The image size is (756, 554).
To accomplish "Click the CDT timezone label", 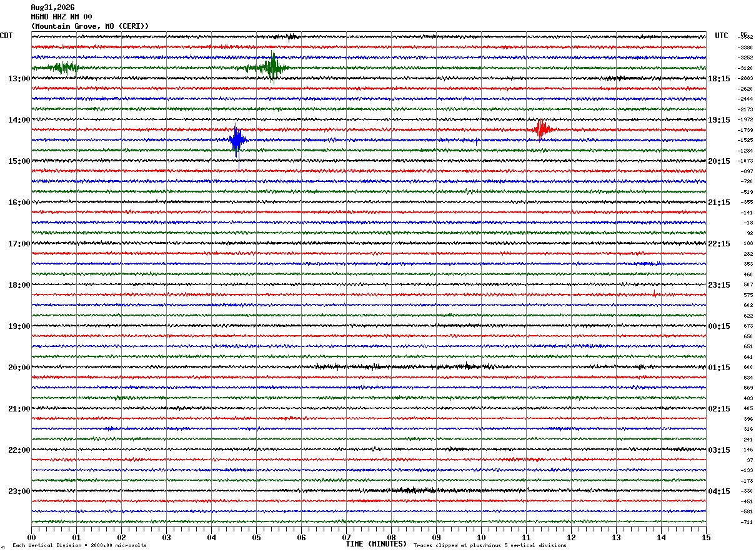I will (6, 36).
